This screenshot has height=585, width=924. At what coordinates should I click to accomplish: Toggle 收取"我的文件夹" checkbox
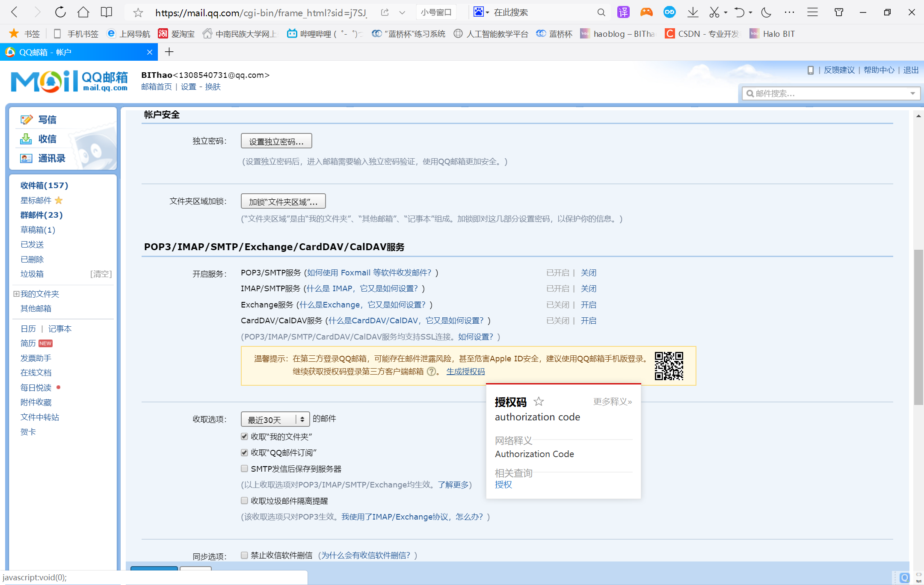pos(244,437)
